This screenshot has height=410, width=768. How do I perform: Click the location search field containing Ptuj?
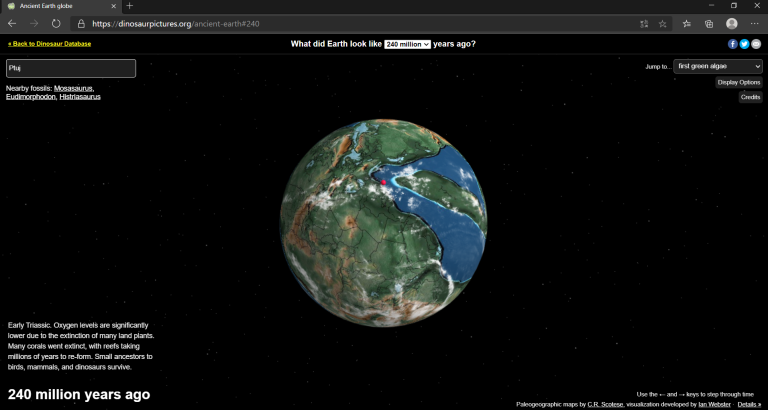[x=71, y=68]
